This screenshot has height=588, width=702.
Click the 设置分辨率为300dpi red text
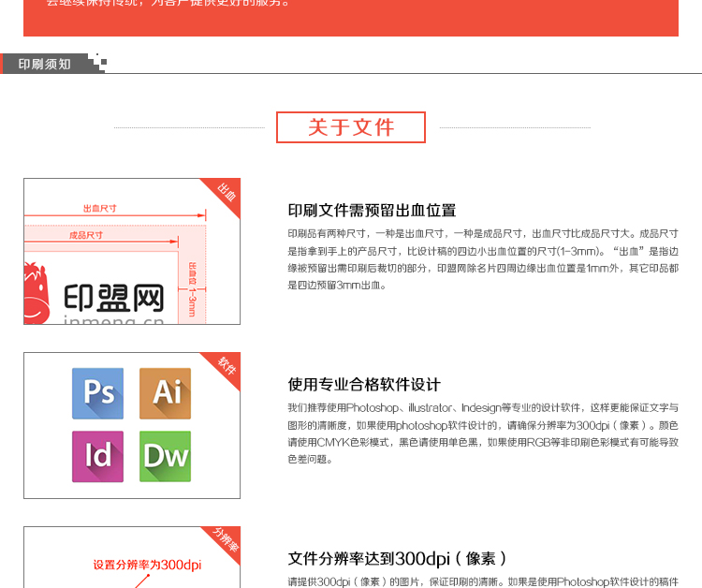tap(147, 565)
